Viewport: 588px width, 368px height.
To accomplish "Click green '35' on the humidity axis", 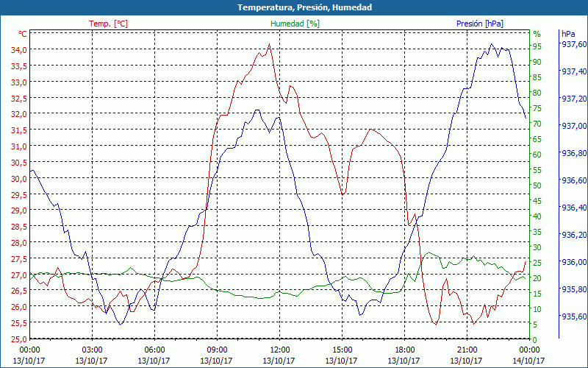I will [537, 232].
